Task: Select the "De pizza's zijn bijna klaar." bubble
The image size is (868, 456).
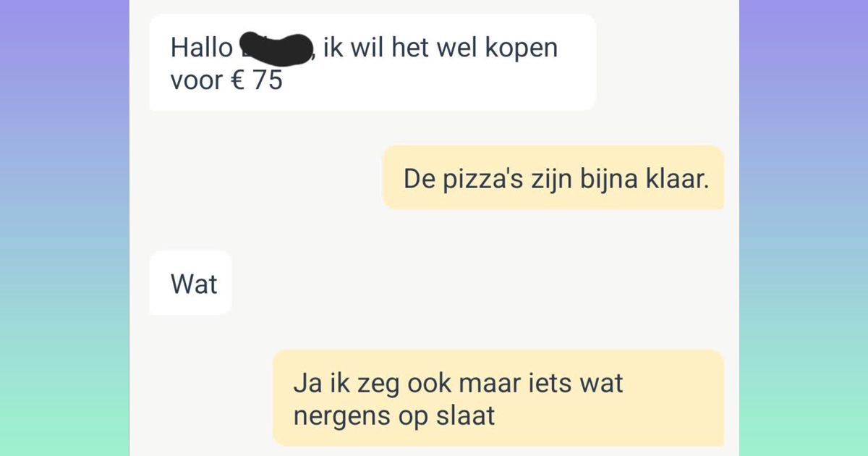Action: click(553, 178)
